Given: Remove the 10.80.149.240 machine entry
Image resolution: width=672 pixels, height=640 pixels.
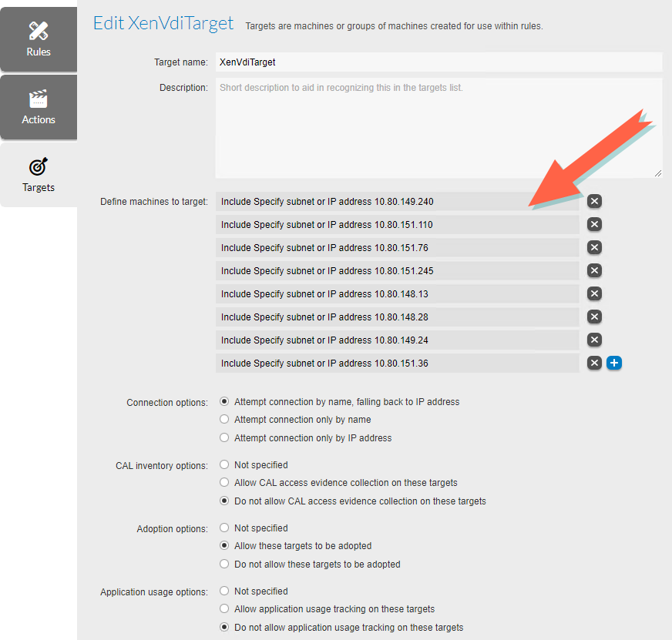Looking at the screenshot, I should [593, 201].
